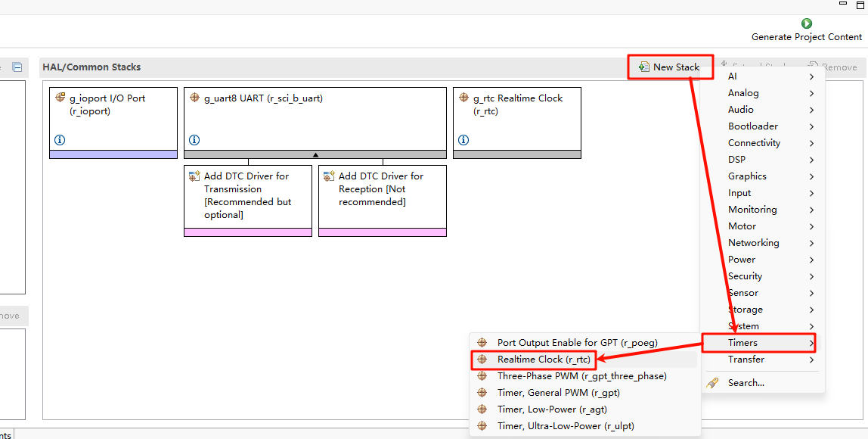Open info icon on g_ioport stack
This screenshot has width=868, height=439.
point(60,140)
